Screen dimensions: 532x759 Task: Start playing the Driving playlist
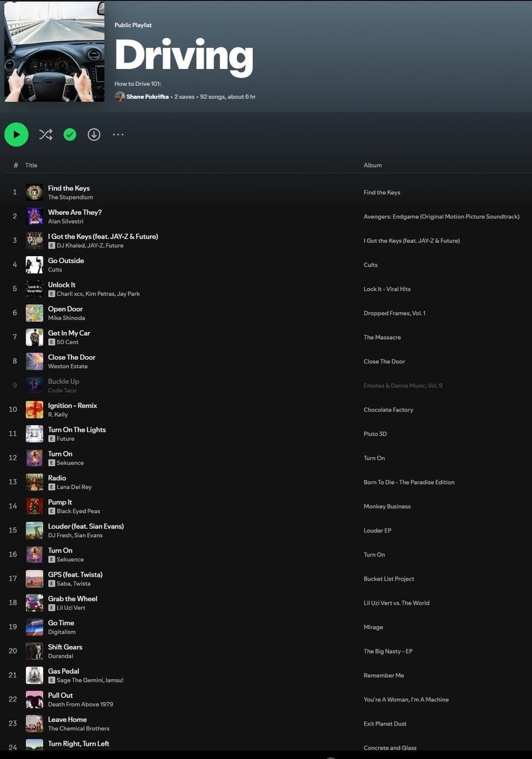point(16,134)
